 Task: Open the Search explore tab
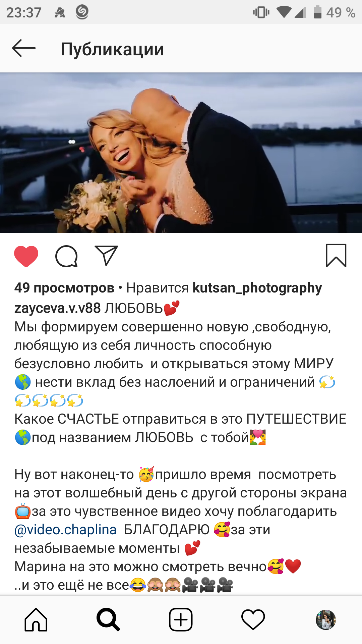pos(108,620)
